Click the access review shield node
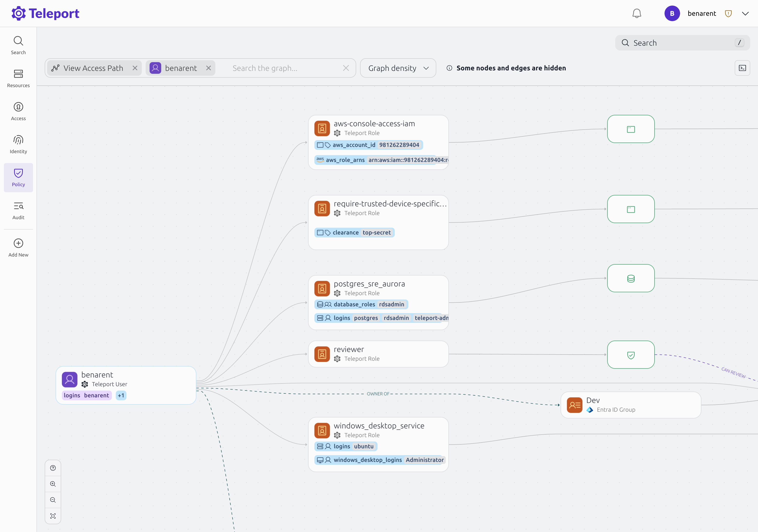 point(631,355)
